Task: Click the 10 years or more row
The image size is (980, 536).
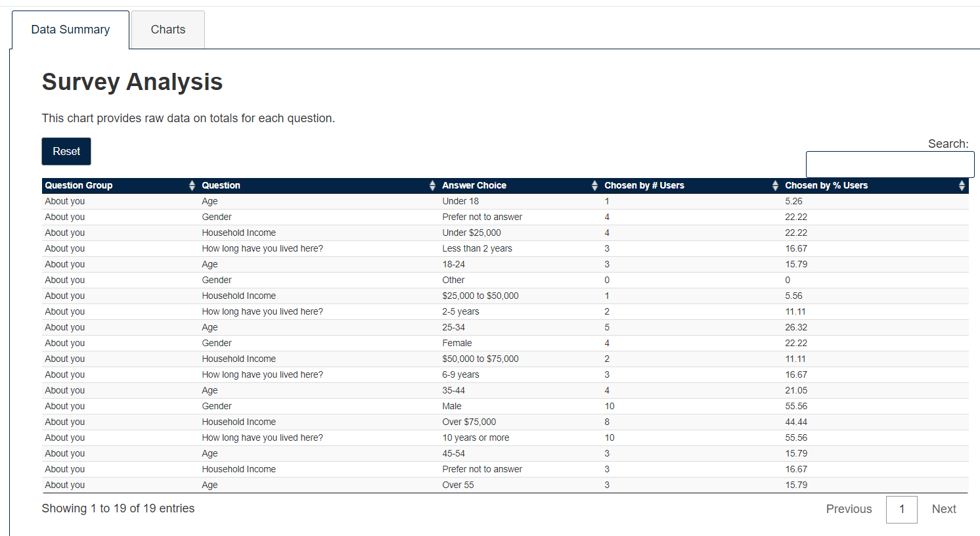Action: 505,438
